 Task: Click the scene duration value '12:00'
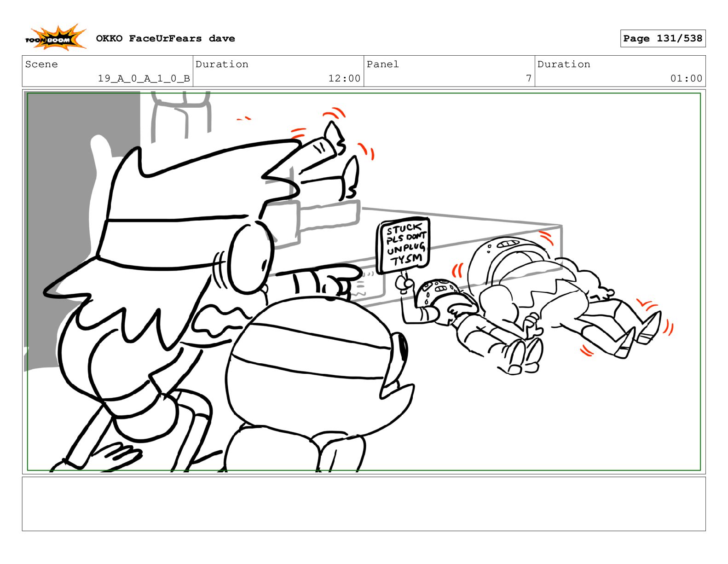tap(344, 78)
